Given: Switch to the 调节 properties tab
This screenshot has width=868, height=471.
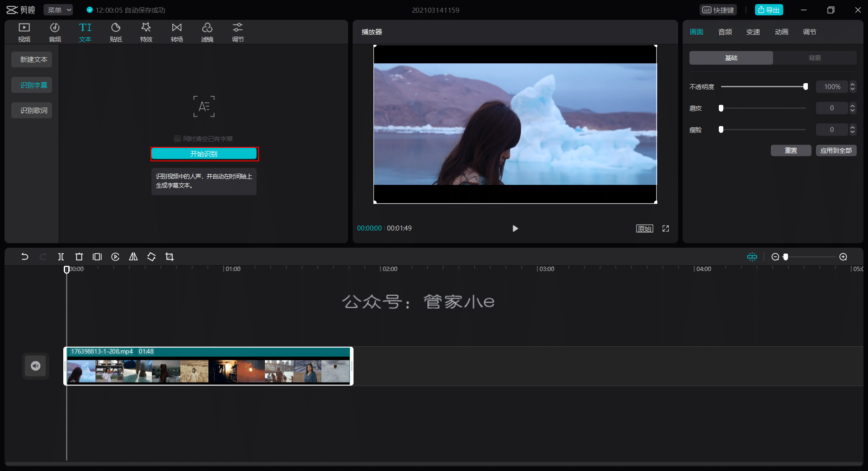Looking at the screenshot, I should pyautogui.click(x=810, y=32).
